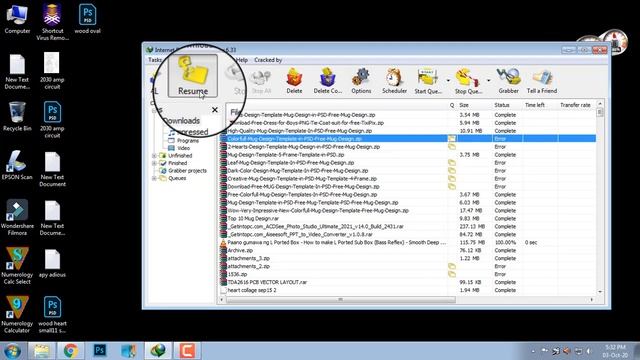Open the Scheduler clock icon
The width and height of the screenshot is (640, 360).
coord(394,81)
